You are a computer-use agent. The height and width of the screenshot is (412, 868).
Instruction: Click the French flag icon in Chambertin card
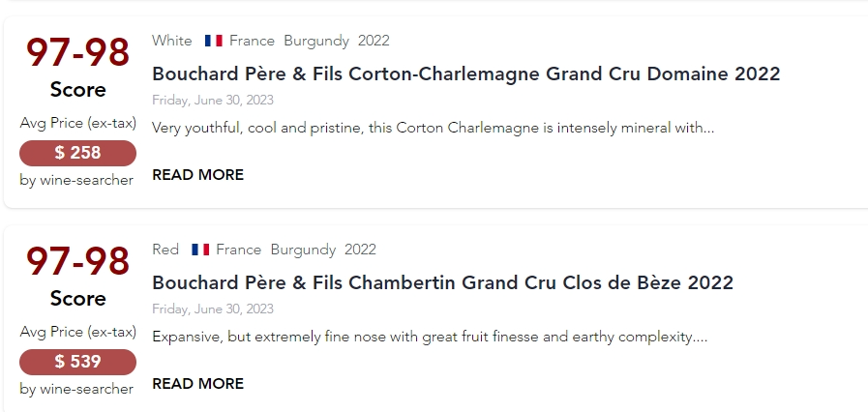point(200,250)
